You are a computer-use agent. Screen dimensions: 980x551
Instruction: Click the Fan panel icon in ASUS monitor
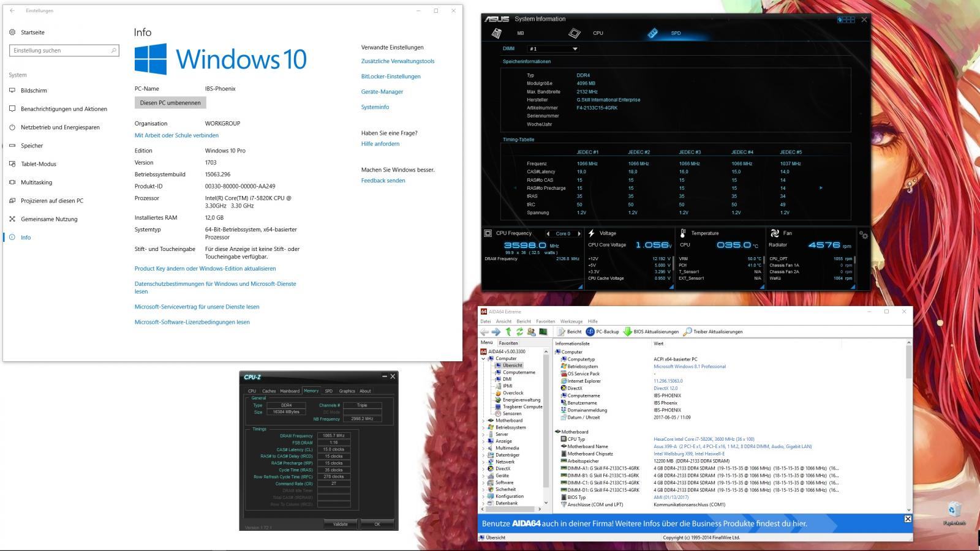(x=774, y=233)
